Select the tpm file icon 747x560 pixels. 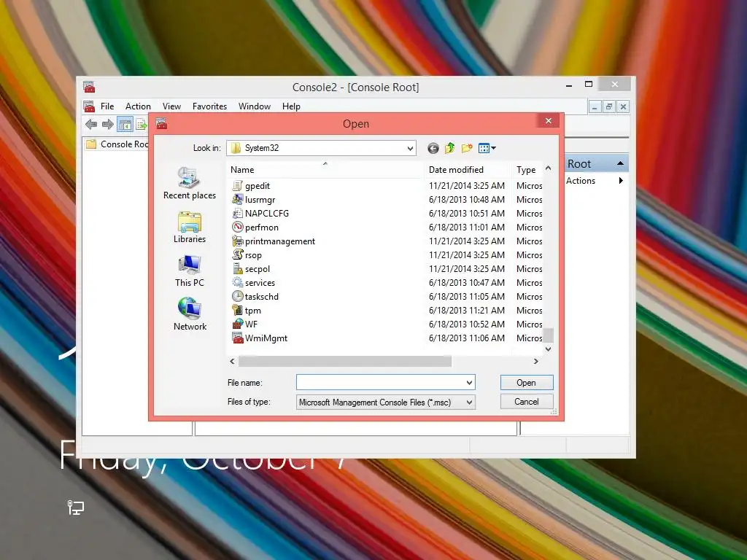237,310
